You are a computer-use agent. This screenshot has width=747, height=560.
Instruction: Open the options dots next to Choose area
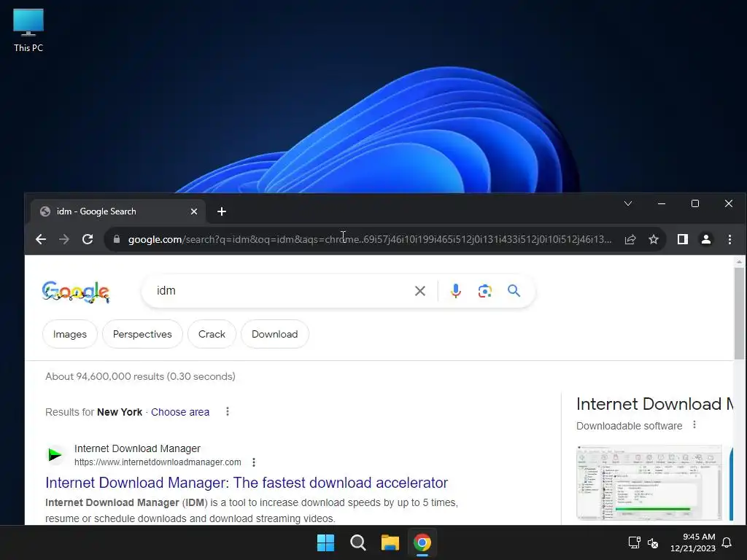pos(228,411)
